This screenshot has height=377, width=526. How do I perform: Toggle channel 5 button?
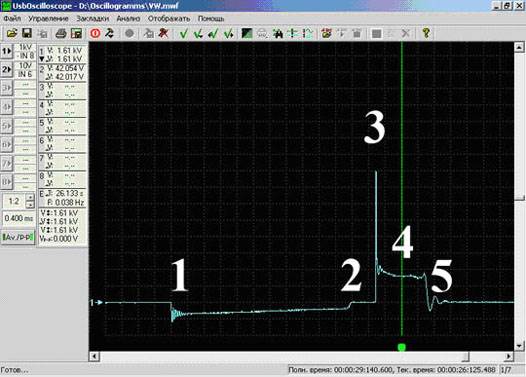pyautogui.click(x=7, y=126)
